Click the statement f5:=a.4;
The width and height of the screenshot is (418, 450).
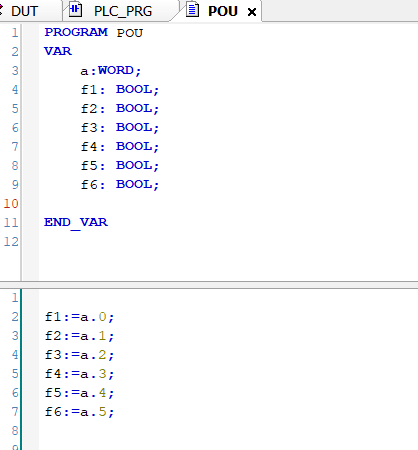coord(79,393)
